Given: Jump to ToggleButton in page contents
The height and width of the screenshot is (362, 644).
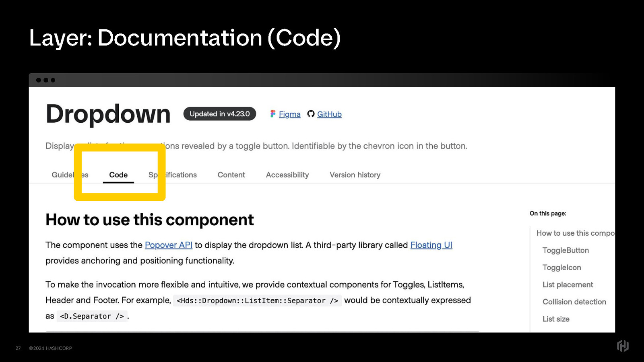Looking at the screenshot, I should pos(566,250).
